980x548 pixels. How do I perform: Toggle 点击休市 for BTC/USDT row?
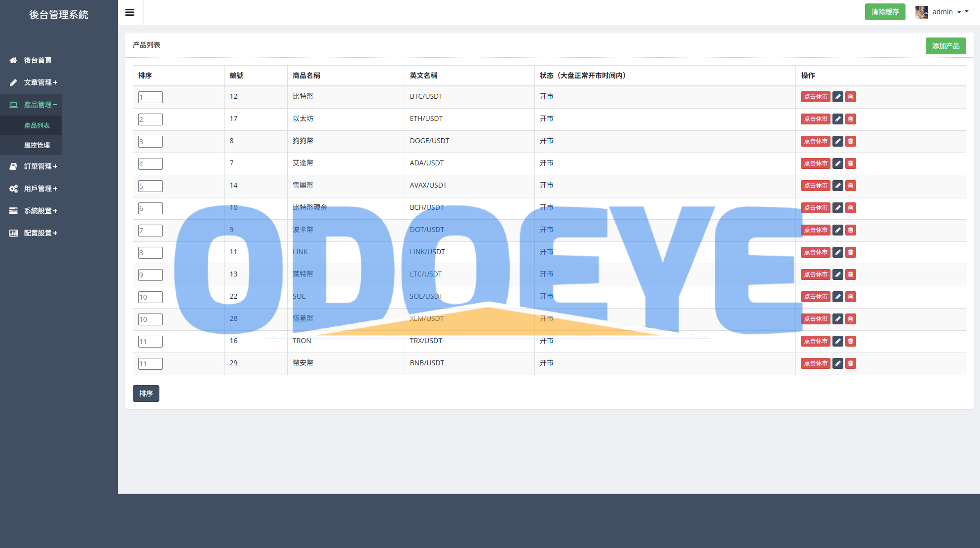click(815, 97)
